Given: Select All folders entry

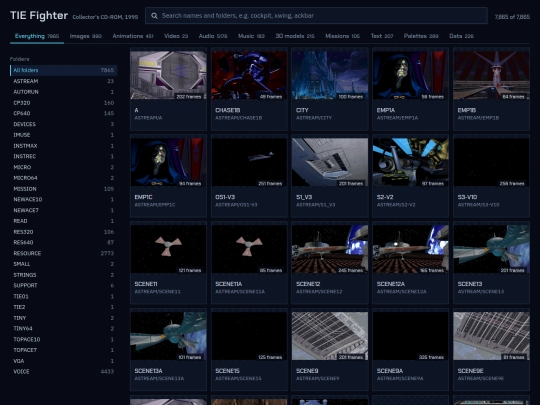Looking at the screenshot, I should (63, 70).
